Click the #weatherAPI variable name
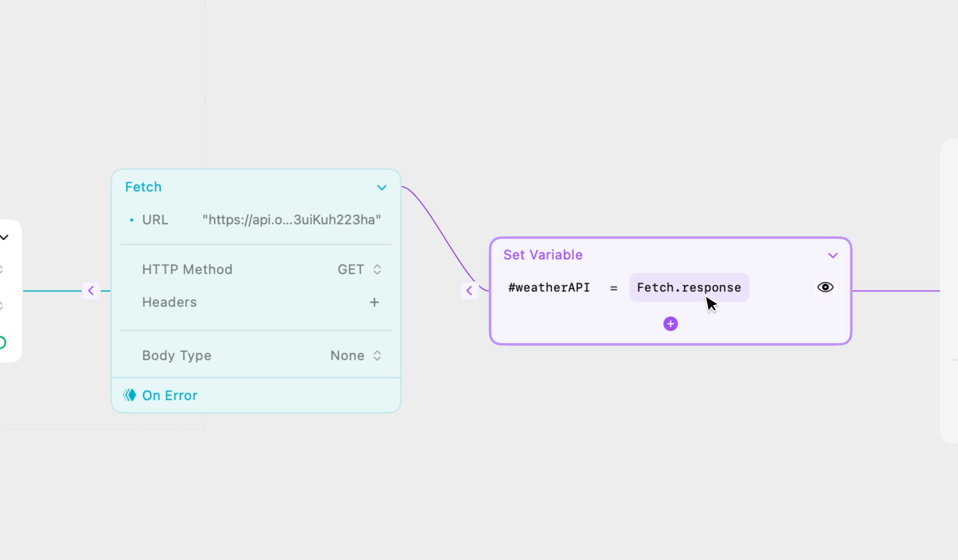Screen dimensions: 958x560 [x=549, y=288]
